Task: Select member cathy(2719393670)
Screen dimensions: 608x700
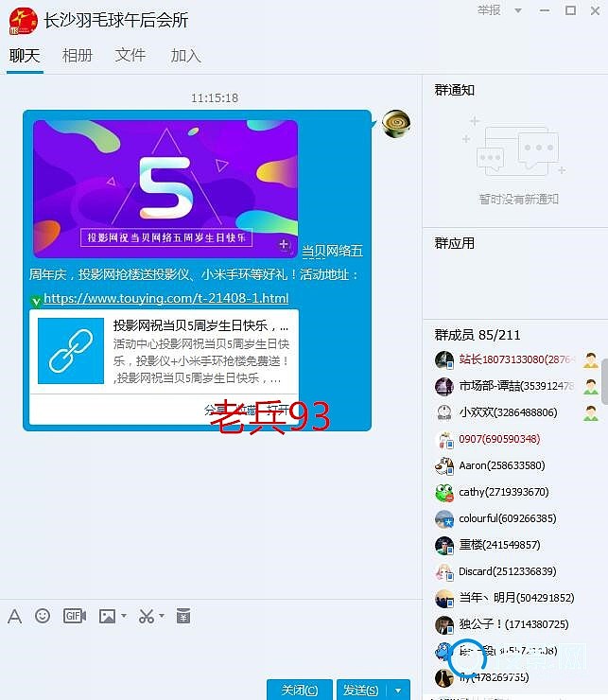Action: 515,492
